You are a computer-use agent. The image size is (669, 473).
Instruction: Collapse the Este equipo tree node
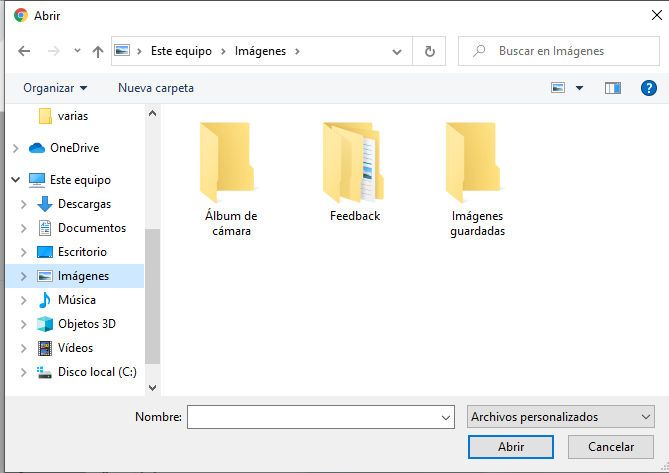[15, 180]
